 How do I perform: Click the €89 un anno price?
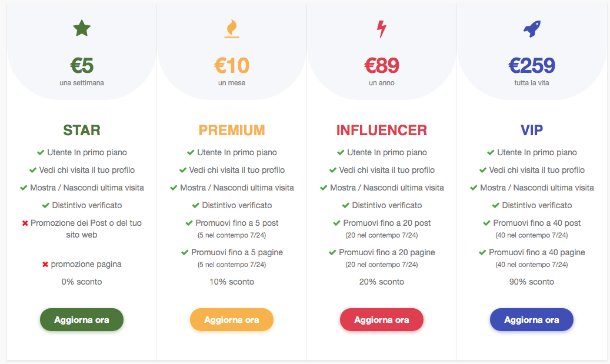[382, 71]
